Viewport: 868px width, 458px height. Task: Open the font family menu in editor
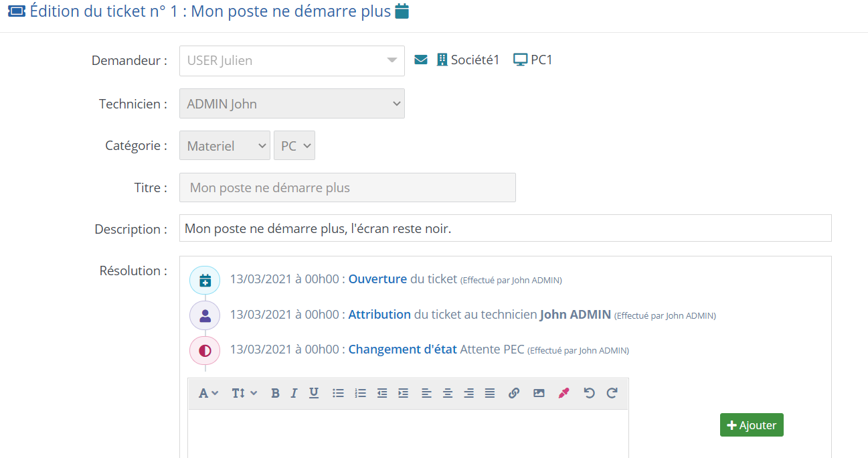(208, 393)
